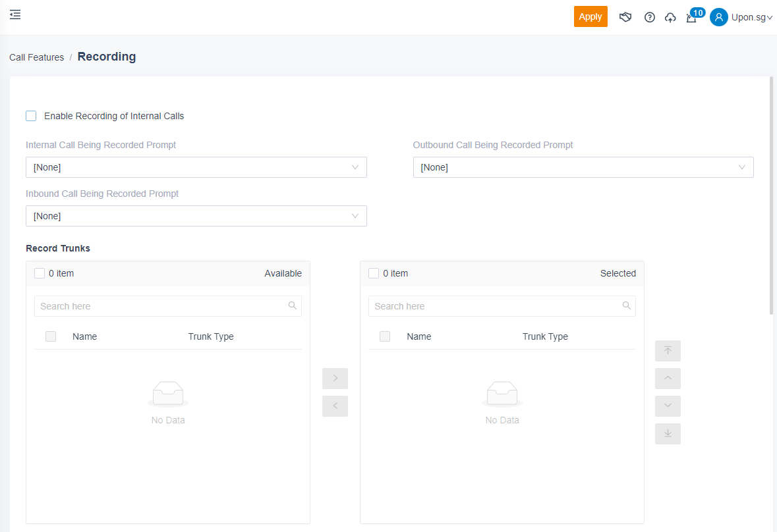Open Internal Call Being Recorded Prompt dropdown
Image resolution: width=777 pixels, height=532 pixels.
196,167
